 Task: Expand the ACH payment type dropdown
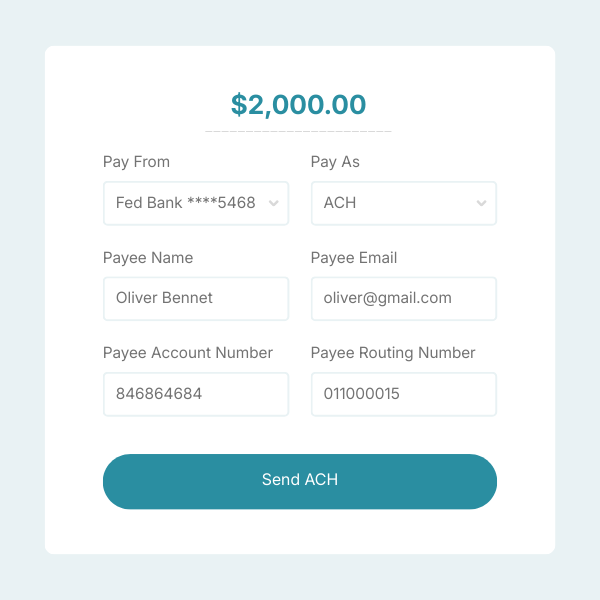coord(394,203)
